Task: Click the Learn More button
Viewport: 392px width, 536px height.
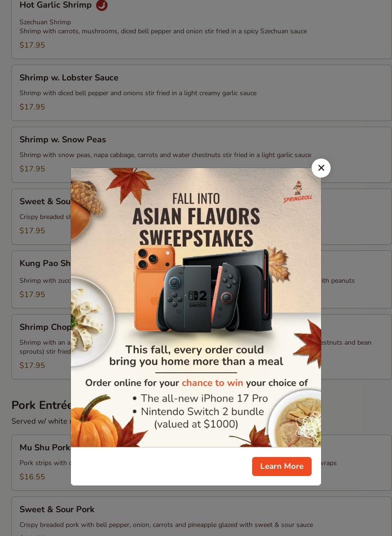Action: pyautogui.click(x=282, y=467)
